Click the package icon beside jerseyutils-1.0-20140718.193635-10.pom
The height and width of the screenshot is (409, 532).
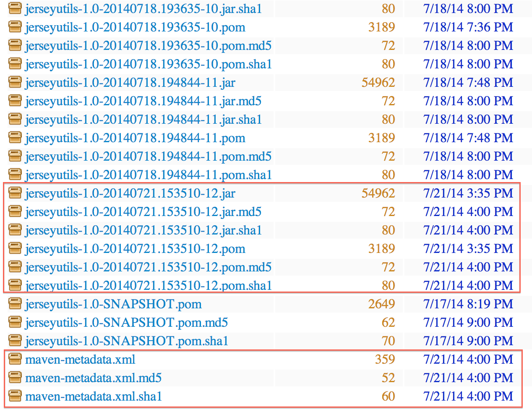pyautogui.click(x=15, y=27)
